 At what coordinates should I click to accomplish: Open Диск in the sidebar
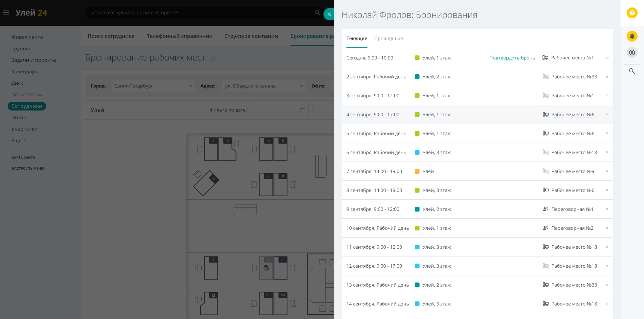point(17,83)
